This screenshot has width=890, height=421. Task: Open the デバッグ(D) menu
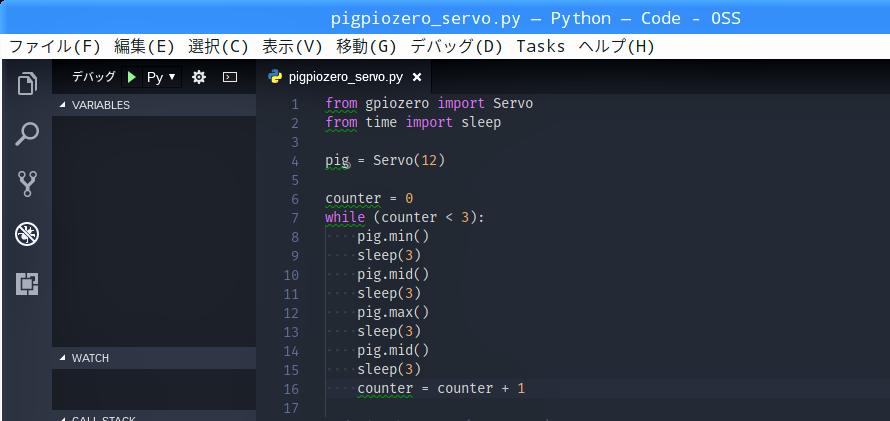(x=457, y=46)
